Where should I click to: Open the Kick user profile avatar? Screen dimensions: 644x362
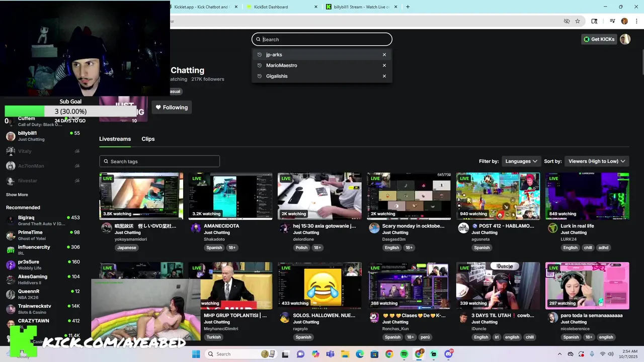click(625, 39)
